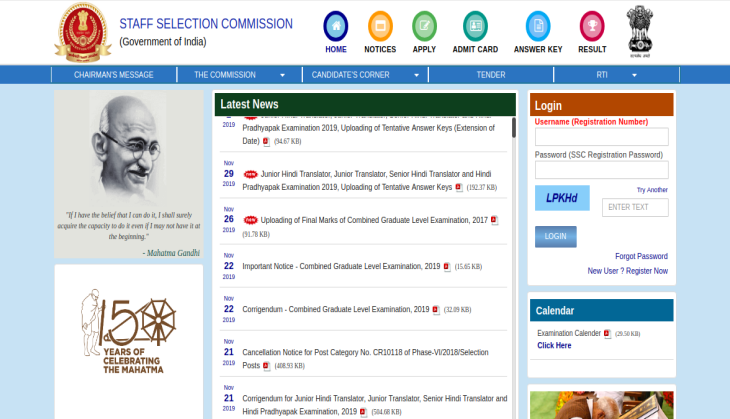Open the RESULT trophy icon
This screenshot has height=419, width=730.
point(592,26)
